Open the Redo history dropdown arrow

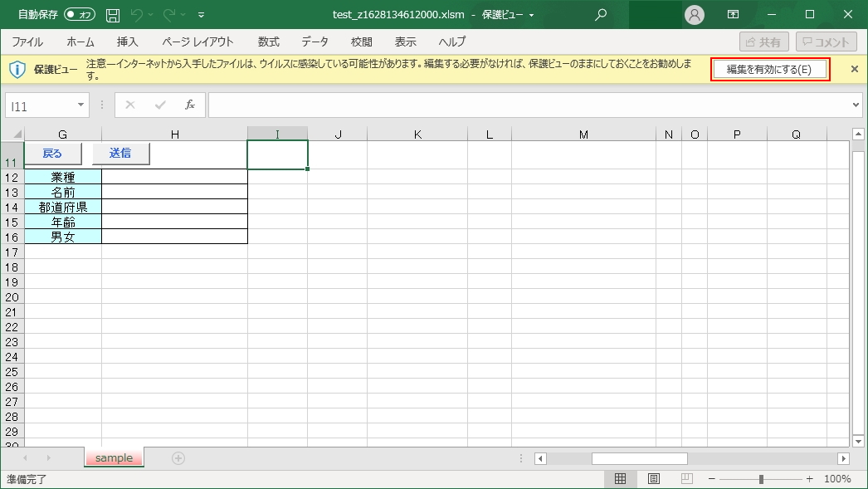[183, 15]
